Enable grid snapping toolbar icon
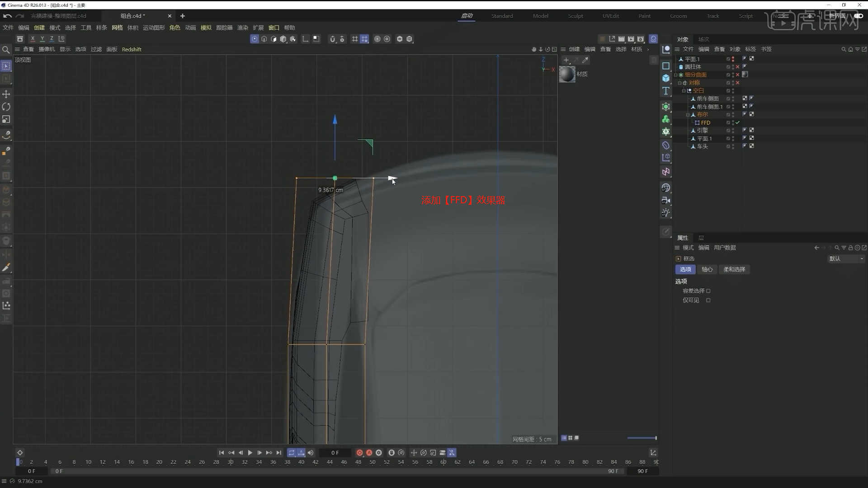The width and height of the screenshot is (868, 488). click(355, 39)
